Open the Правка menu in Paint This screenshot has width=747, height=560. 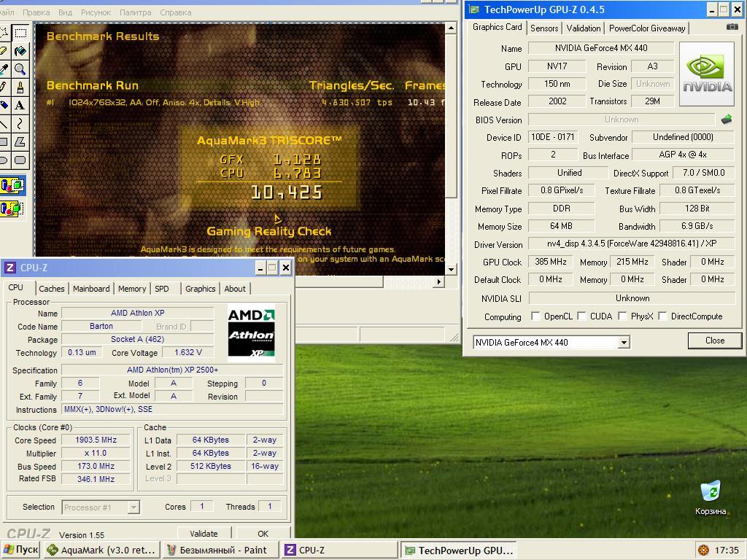pyautogui.click(x=36, y=12)
